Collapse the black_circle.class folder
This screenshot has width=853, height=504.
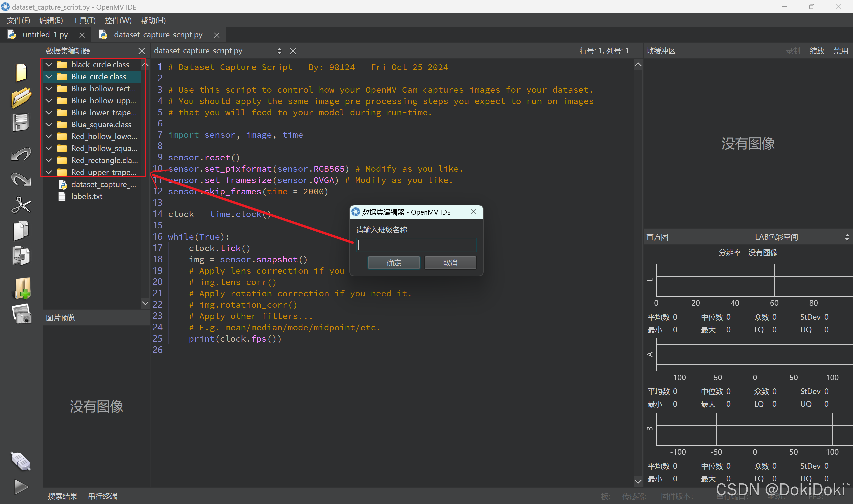click(49, 65)
